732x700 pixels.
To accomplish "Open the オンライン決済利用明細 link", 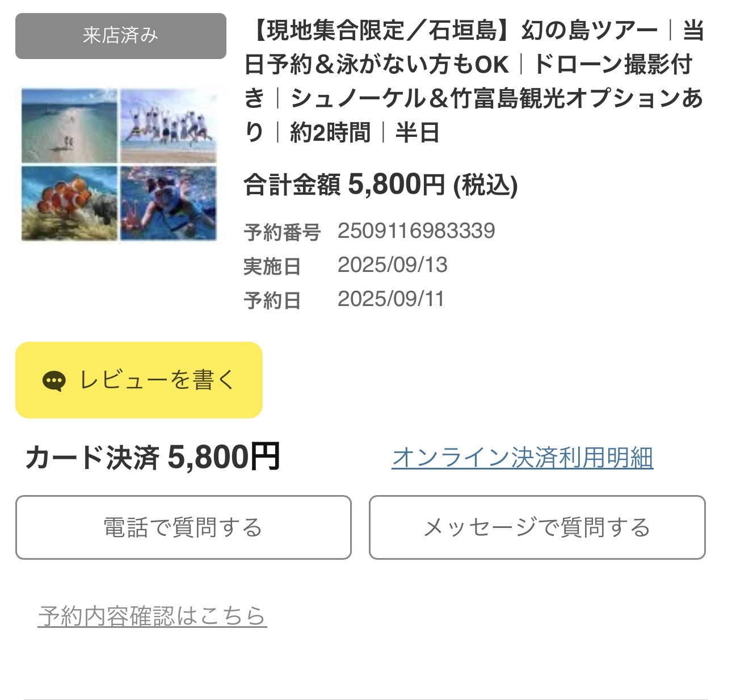I will point(522,458).
